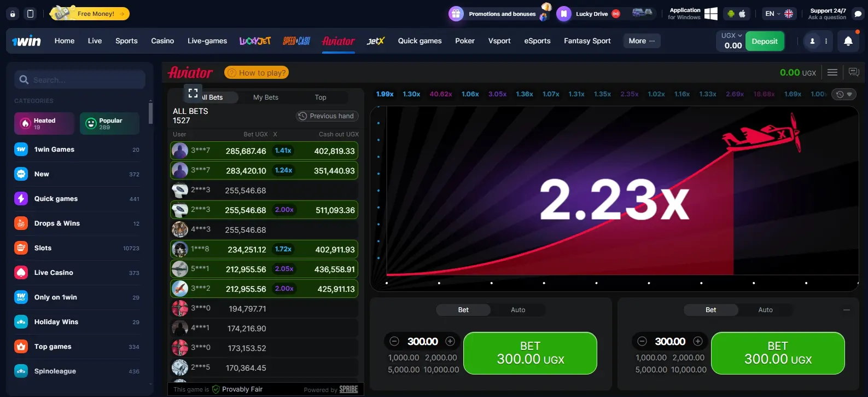Open 1win Games category
This screenshot has height=397, width=868.
[77, 149]
